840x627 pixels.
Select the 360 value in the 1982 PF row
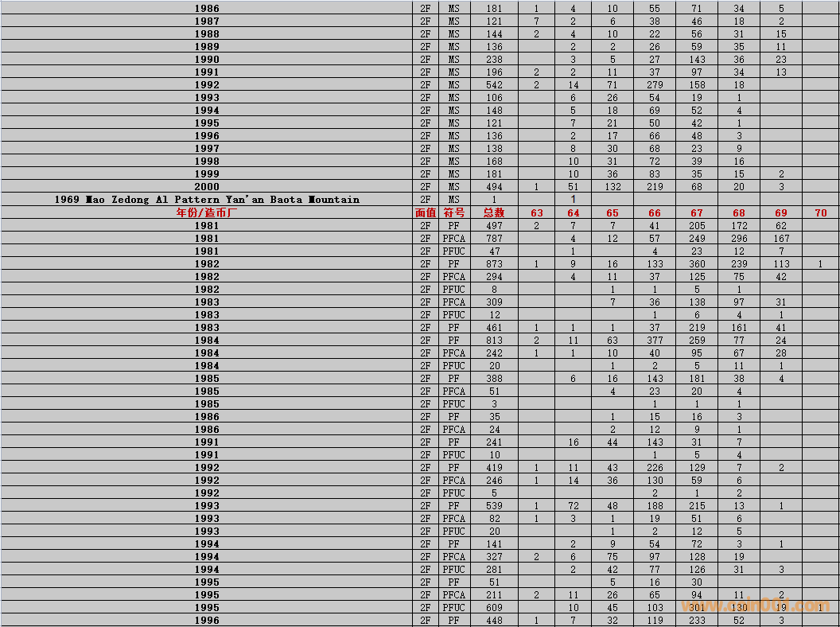pyautogui.click(x=697, y=263)
